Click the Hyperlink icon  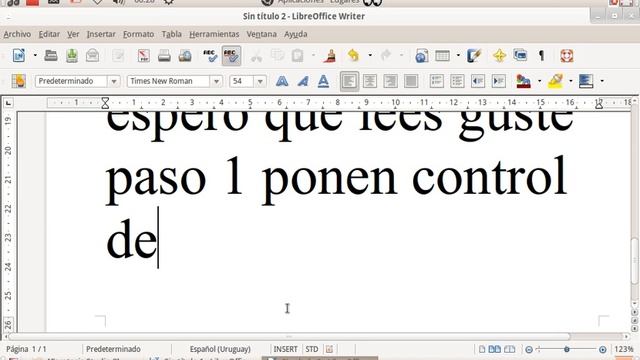click(x=421, y=56)
